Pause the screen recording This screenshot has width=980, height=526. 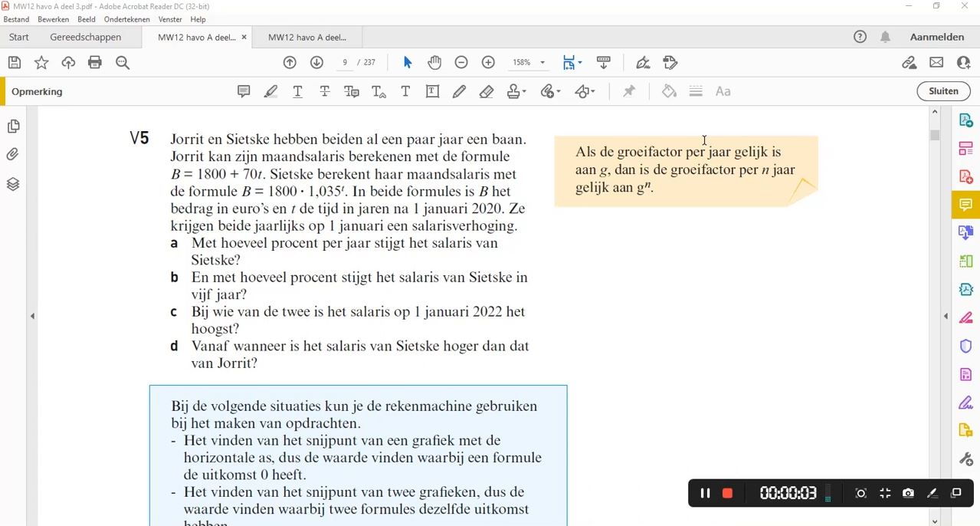click(705, 493)
